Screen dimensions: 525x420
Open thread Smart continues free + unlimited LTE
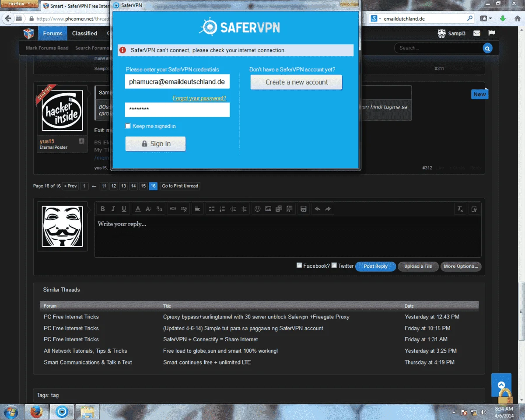207,362
